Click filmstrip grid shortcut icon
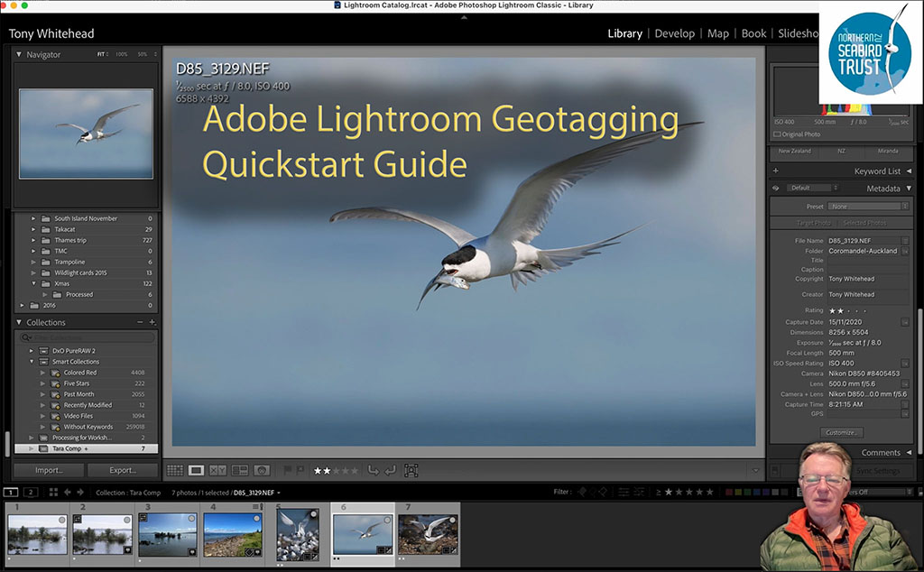The image size is (924, 572). [53, 492]
